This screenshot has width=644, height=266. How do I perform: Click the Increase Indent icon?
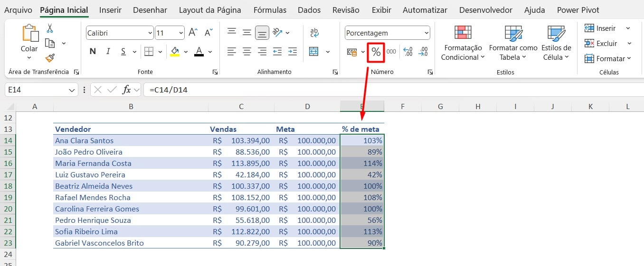click(293, 51)
